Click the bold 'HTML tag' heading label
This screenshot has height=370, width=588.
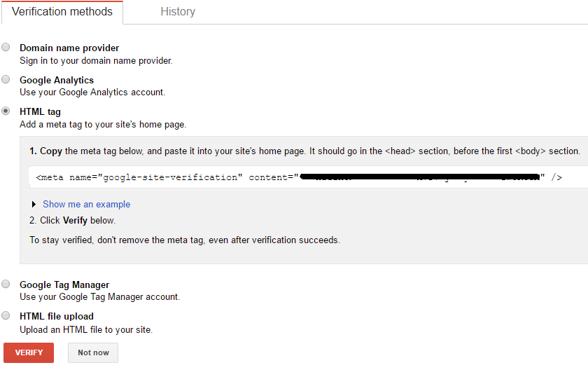tap(40, 111)
